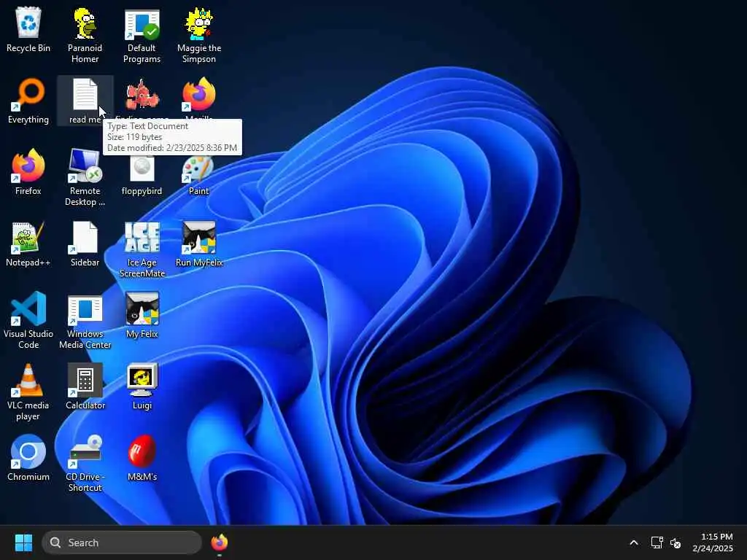747x560 pixels.
Task: Open the clock showing 1:15 PM
Action: [x=713, y=542]
